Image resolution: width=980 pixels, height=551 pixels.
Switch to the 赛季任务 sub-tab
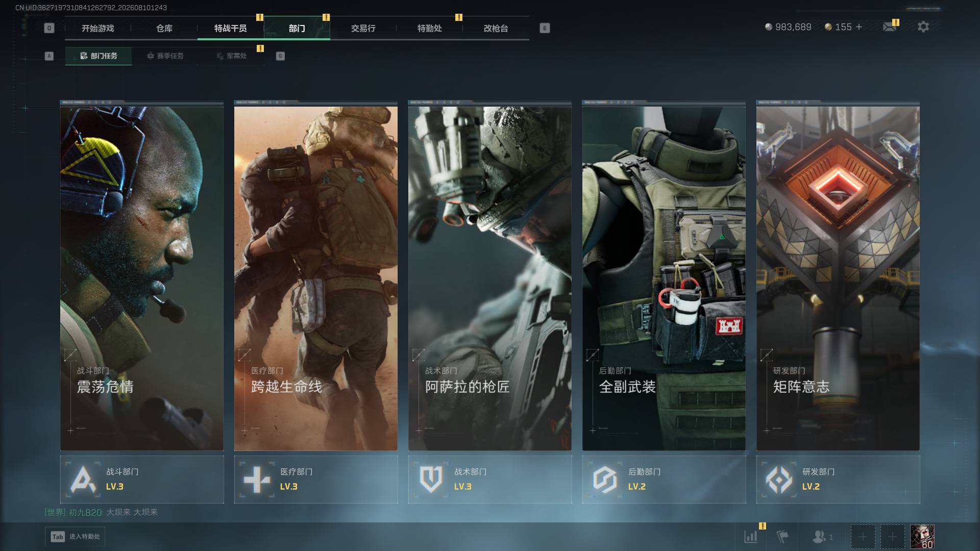[x=165, y=56]
